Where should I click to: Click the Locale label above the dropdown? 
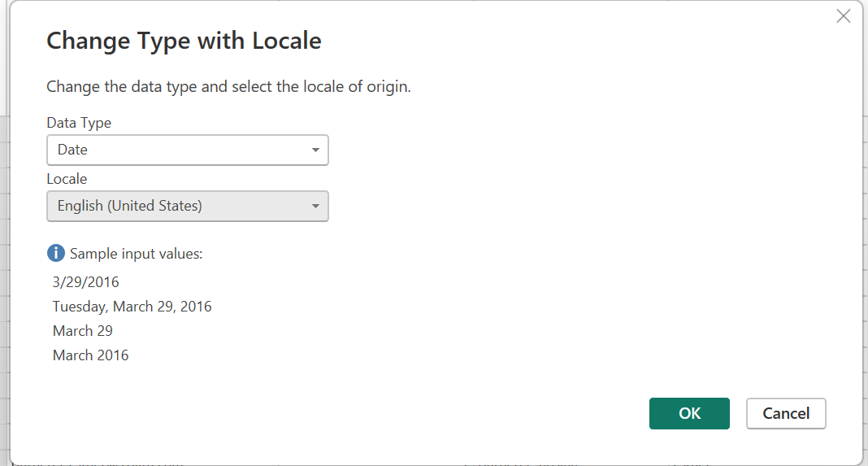click(x=67, y=179)
